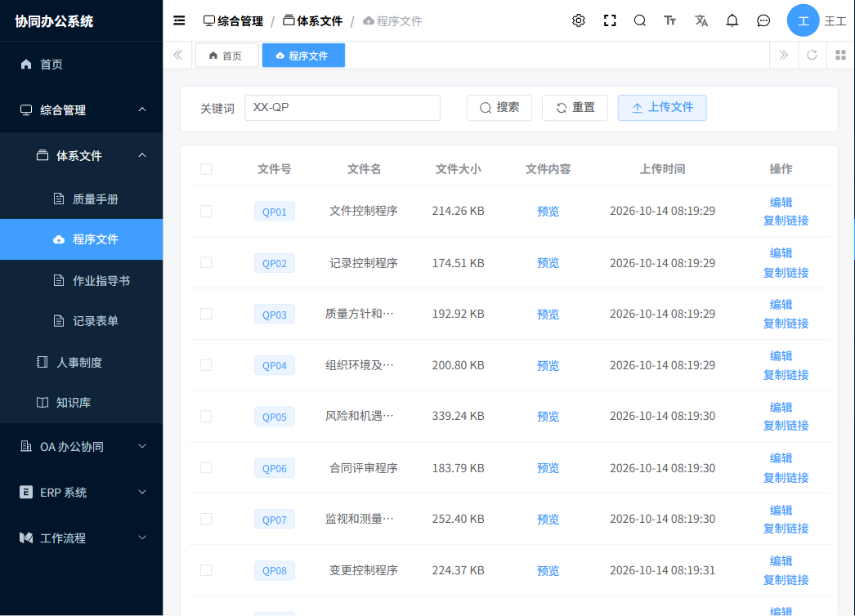
Task: Click 复制链接 for the QP03 row
Action: (x=786, y=324)
